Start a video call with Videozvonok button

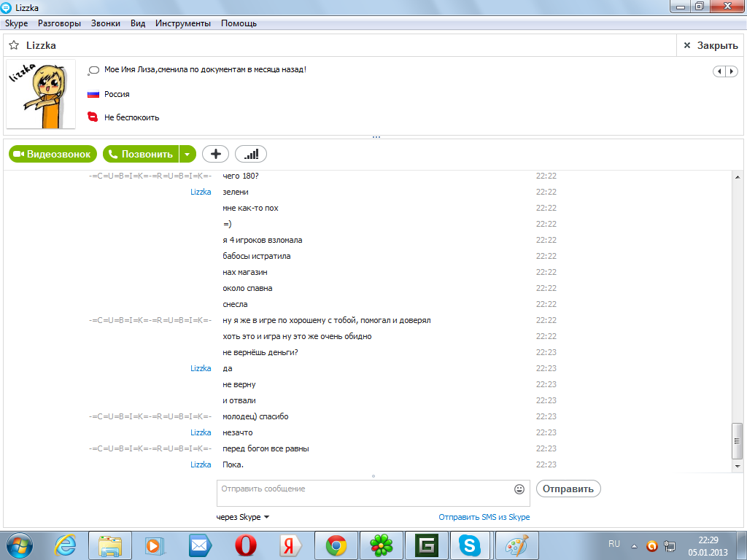pos(53,154)
